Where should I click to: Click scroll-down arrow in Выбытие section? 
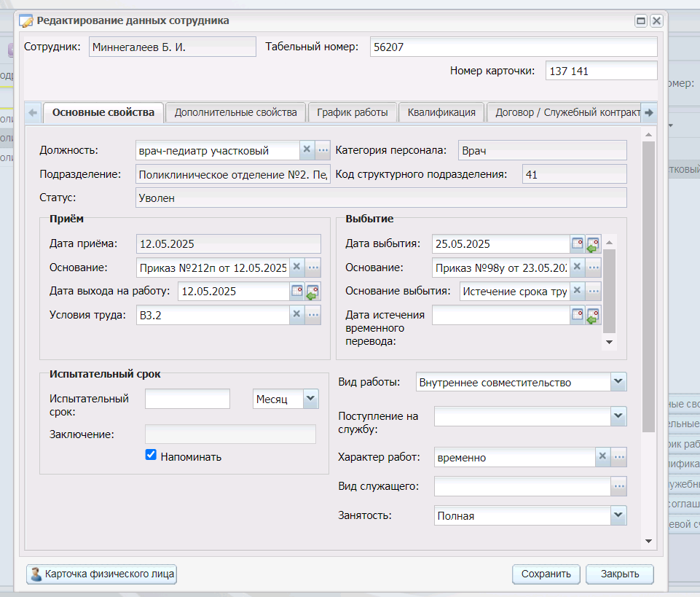pyautogui.click(x=609, y=342)
